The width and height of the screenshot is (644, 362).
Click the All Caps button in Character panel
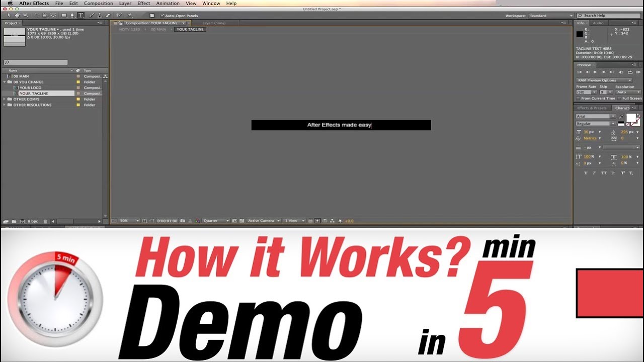[x=604, y=173]
